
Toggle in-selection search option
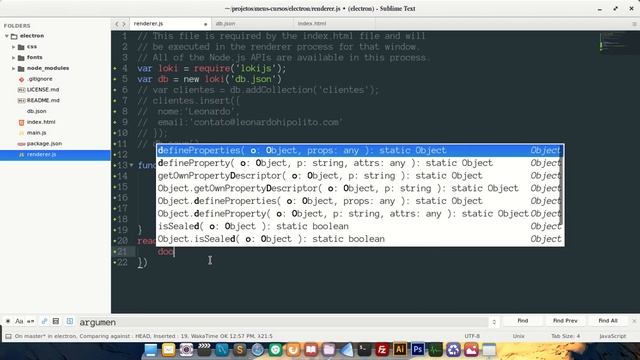tap(56, 321)
